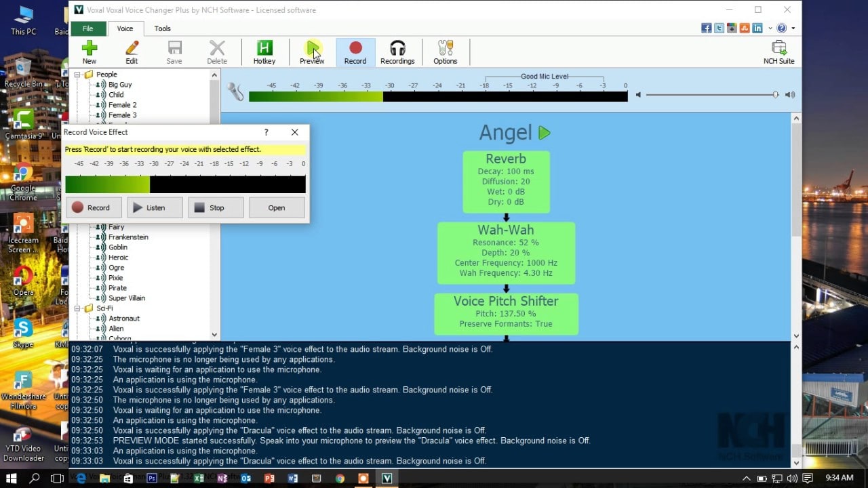Select the Female 2 voice
The height and width of the screenshot is (488, 868).
pyautogui.click(x=122, y=105)
